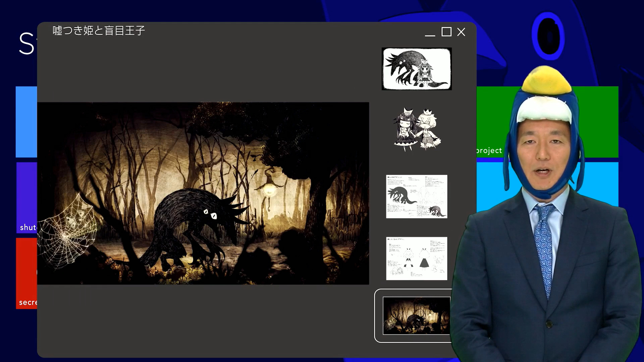Open the red secre tile
644x362 pixels.
[x=26, y=273]
